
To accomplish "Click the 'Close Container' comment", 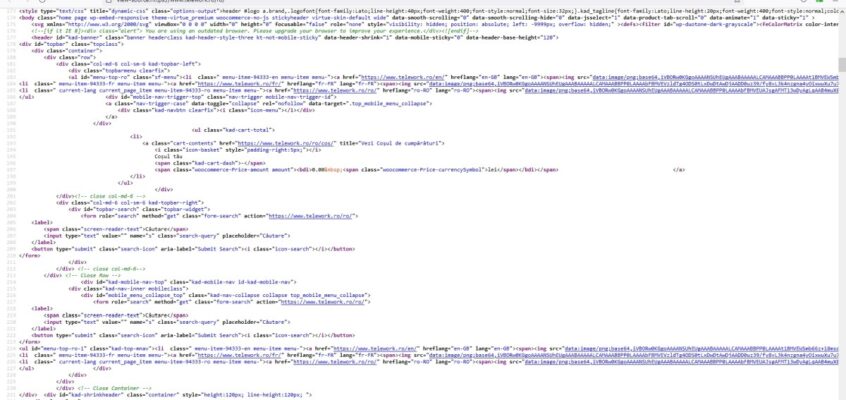I will pyautogui.click(x=114, y=388).
